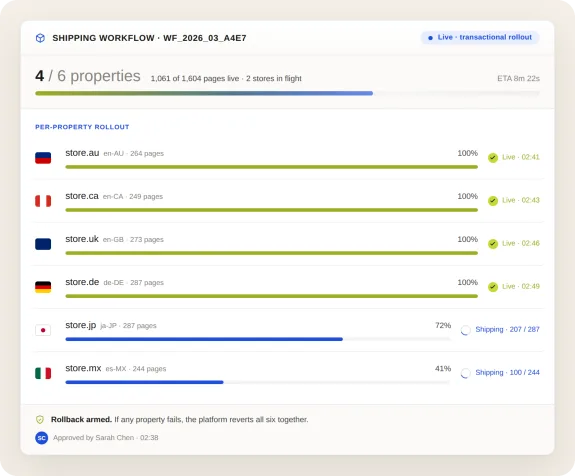Click the Shipping 207 / 287 status

point(507,329)
